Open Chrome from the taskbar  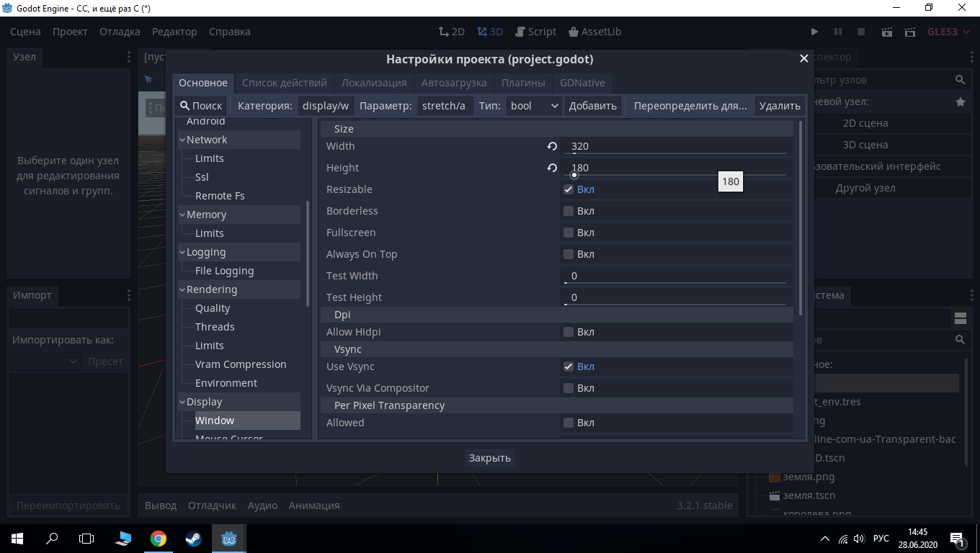click(159, 538)
